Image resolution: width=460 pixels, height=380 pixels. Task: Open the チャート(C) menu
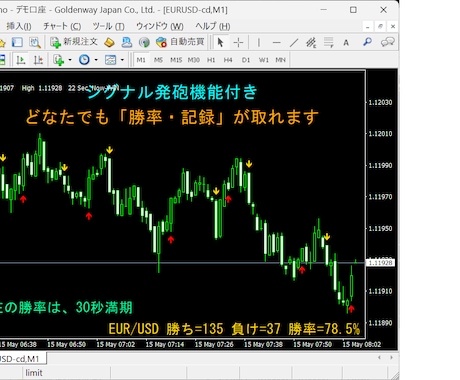[x=62, y=26]
